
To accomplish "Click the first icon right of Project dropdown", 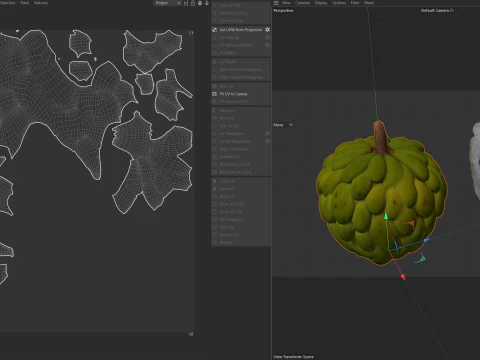I will tap(186, 3).
